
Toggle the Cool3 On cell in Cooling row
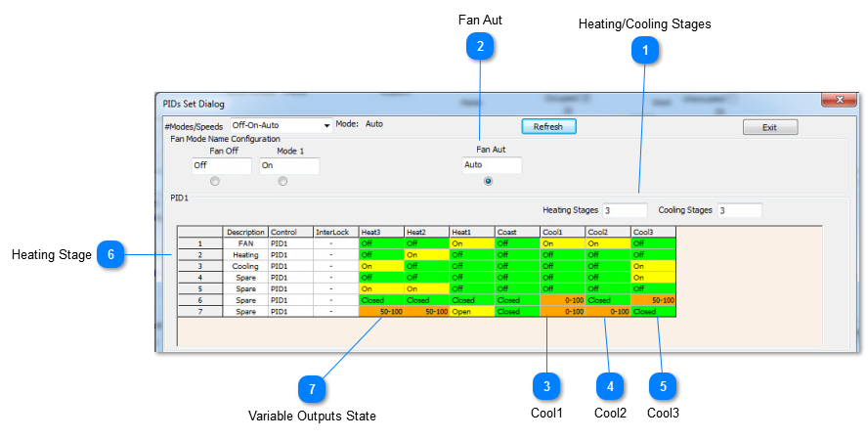click(654, 266)
